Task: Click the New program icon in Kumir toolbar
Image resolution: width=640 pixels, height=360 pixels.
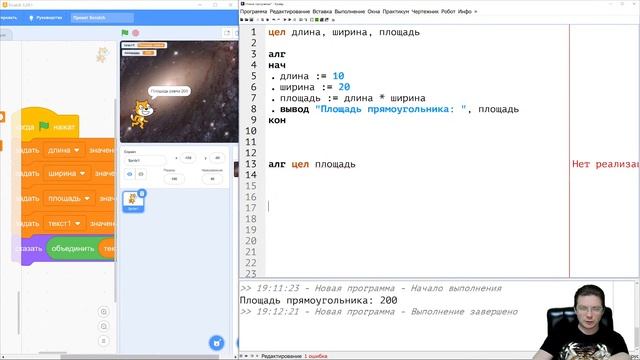Action: click(242, 20)
